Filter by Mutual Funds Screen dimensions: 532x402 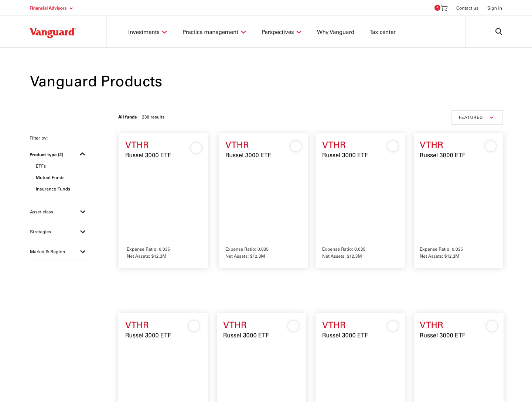(50, 178)
